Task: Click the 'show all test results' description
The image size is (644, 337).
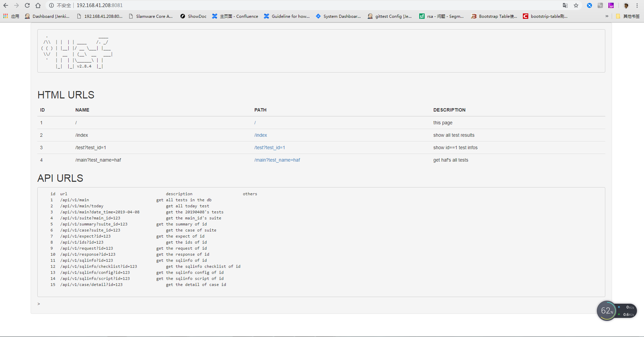Action: [454, 135]
